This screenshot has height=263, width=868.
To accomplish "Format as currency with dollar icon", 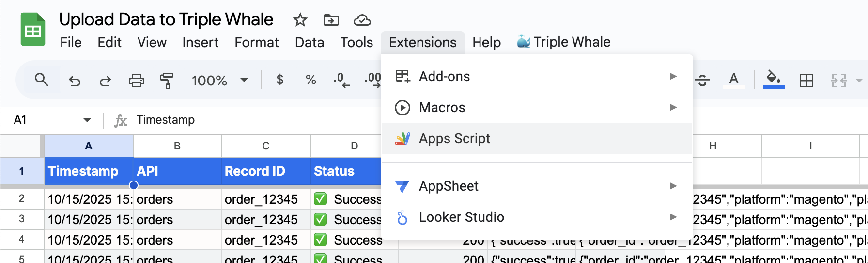I will click(x=279, y=80).
